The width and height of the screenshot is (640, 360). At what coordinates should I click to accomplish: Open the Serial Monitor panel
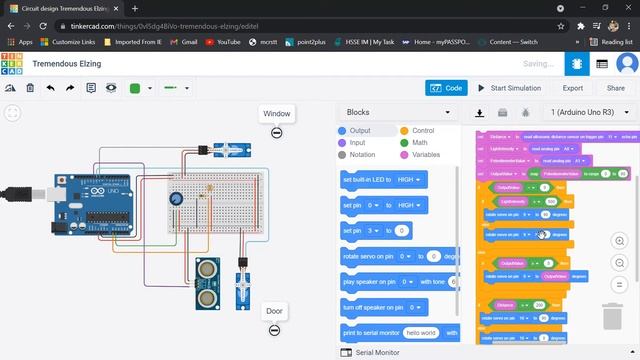370,352
